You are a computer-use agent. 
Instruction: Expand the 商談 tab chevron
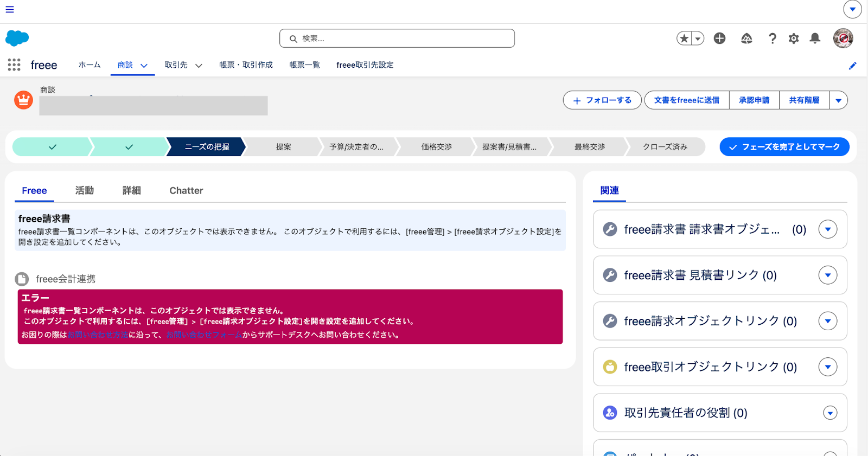(144, 66)
